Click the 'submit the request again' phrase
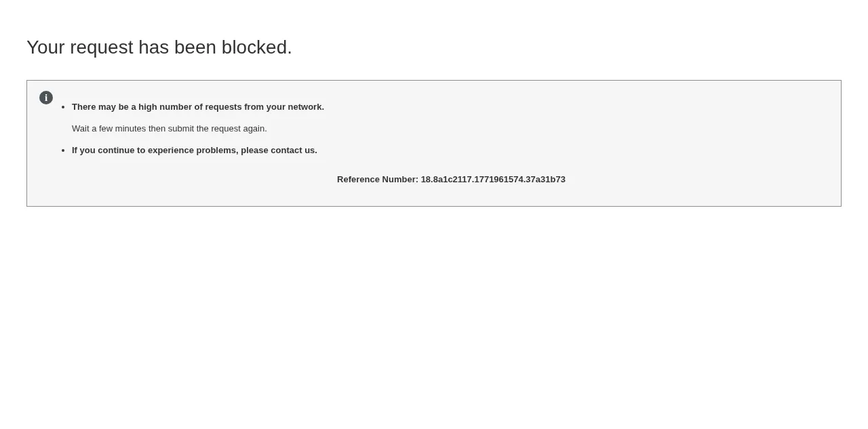 216,129
